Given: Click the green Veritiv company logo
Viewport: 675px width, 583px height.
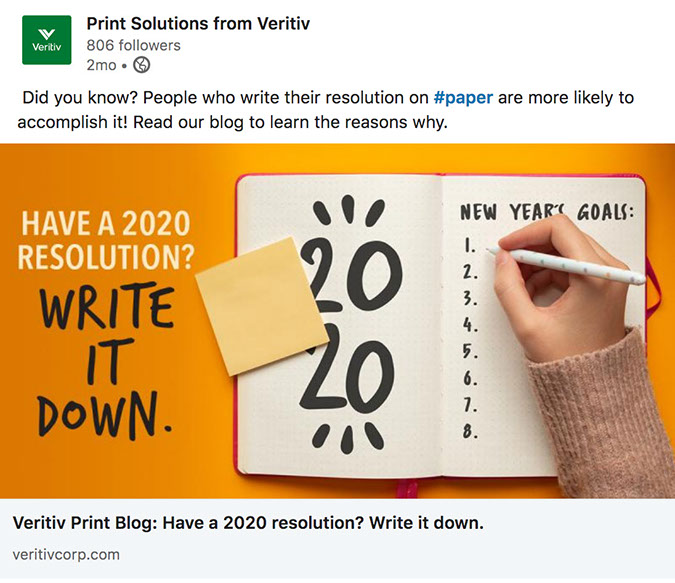Looking at the screenshot, I should [x=46, y=40].
